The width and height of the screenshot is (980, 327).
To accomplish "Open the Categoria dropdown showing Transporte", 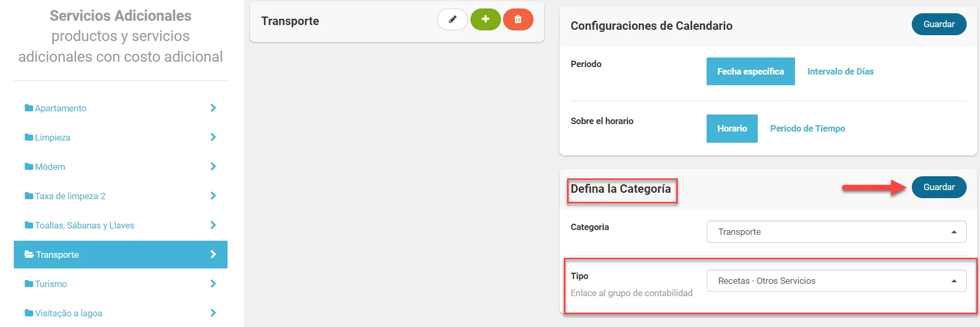I will pos(836,232).
